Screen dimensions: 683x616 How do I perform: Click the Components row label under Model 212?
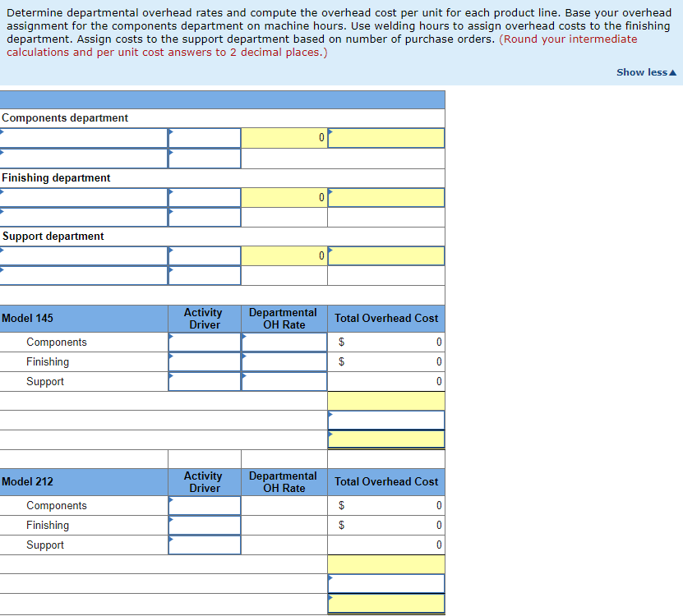coord(57,505)
